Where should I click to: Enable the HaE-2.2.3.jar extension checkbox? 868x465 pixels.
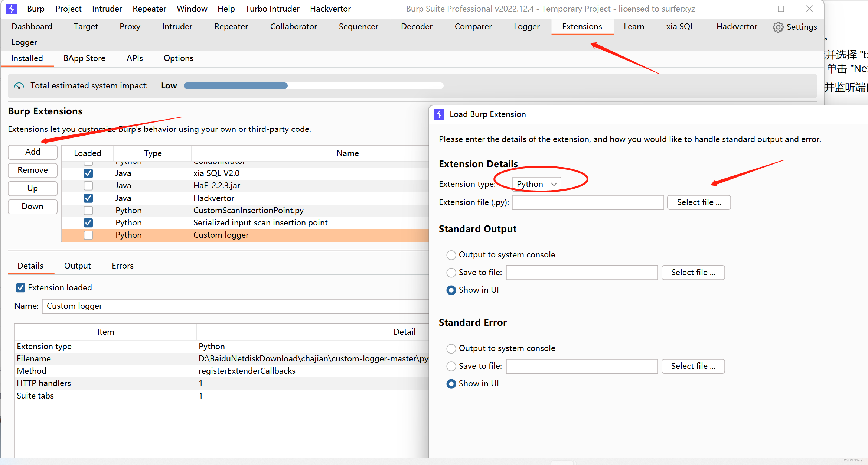[x=88, y=186]
